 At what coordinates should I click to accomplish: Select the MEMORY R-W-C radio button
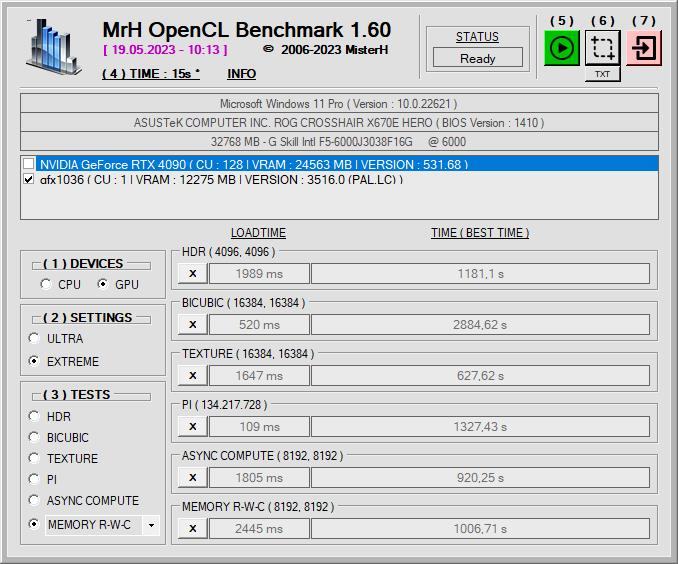tap(34, 524)
